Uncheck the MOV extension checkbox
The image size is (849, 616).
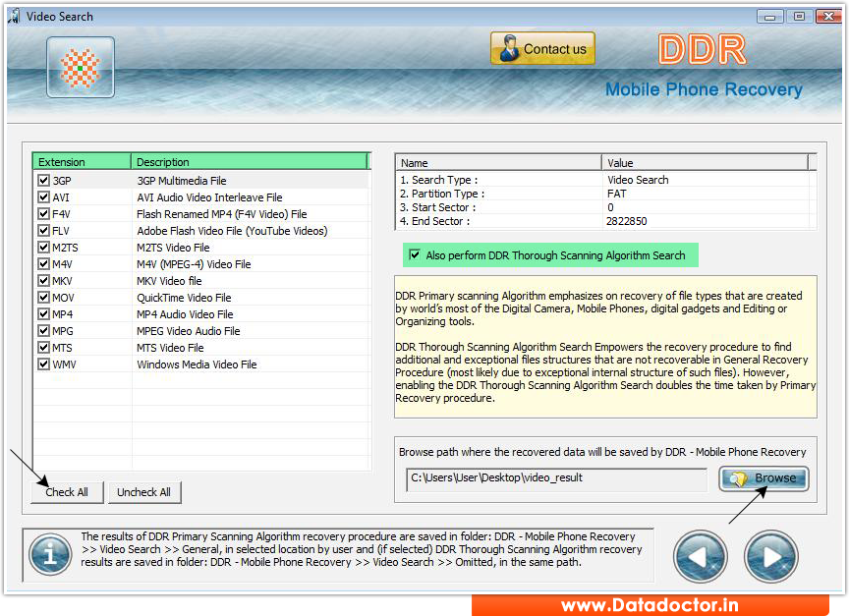44,297
